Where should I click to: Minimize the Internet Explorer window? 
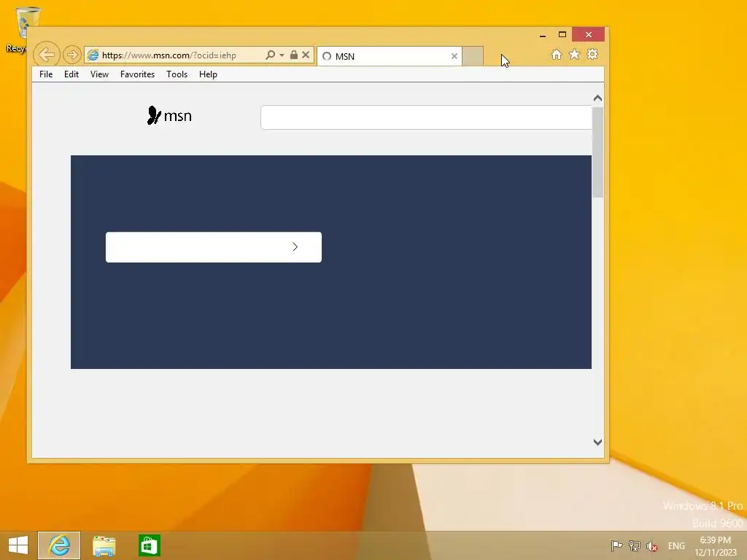tap(543, 35)
